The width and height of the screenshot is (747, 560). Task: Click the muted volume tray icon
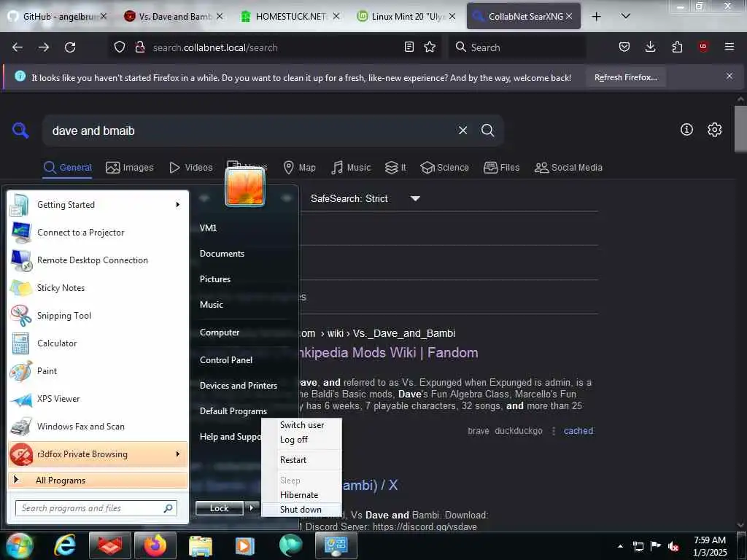[x=673, y=547]
